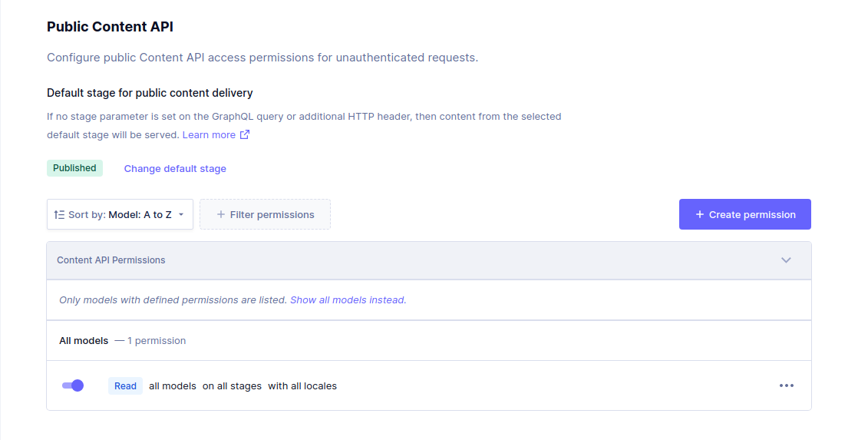Select the All models group heading
The image size is (868, 440).
point(84,340)
